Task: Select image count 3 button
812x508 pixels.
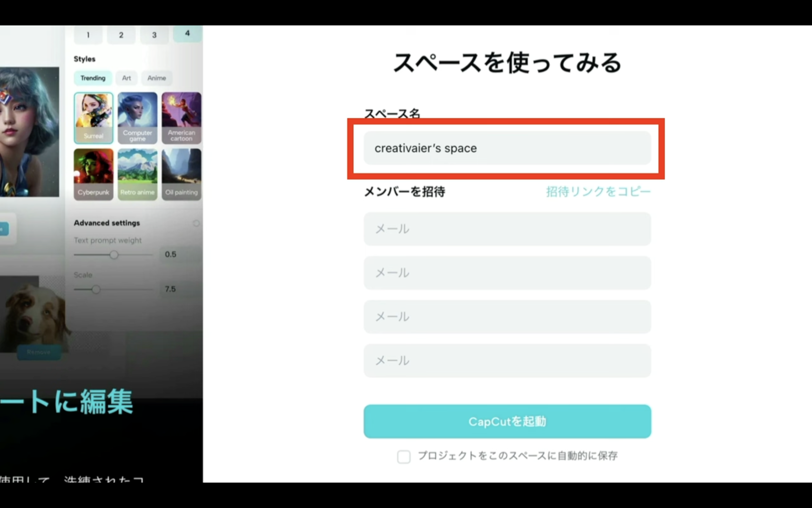Action: click(154, 35)
